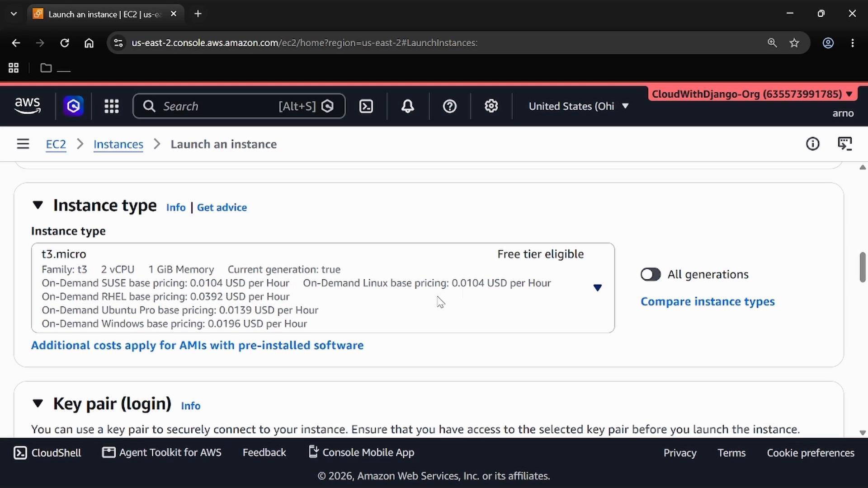
Task: Toggle the All generations switch
Action: [x=651, y=274]
